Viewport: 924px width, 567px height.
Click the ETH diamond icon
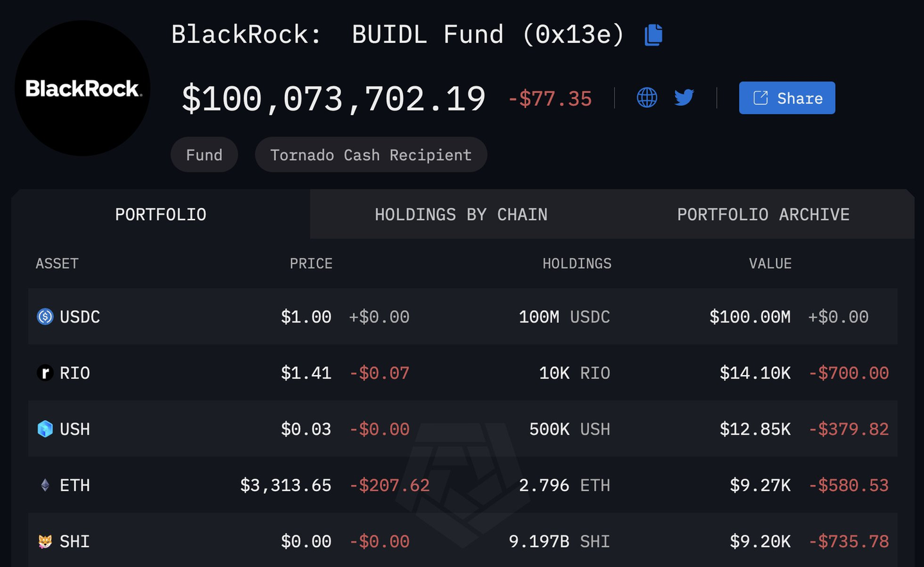tap(45, 485)
